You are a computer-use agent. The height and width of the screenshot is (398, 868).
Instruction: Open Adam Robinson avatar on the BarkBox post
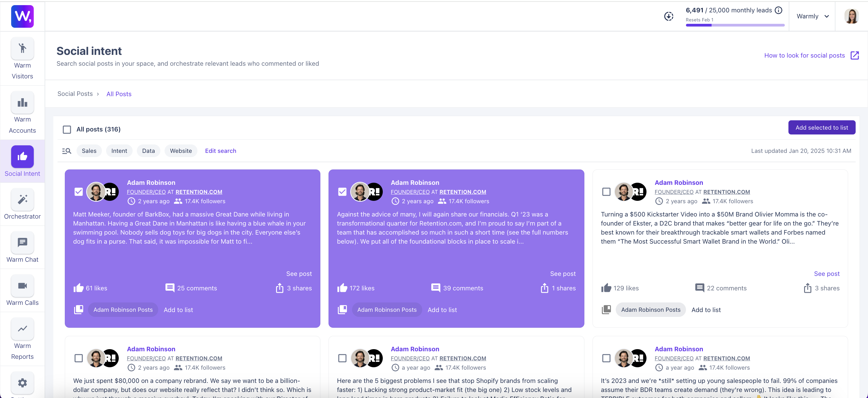[x=96, y=192]
